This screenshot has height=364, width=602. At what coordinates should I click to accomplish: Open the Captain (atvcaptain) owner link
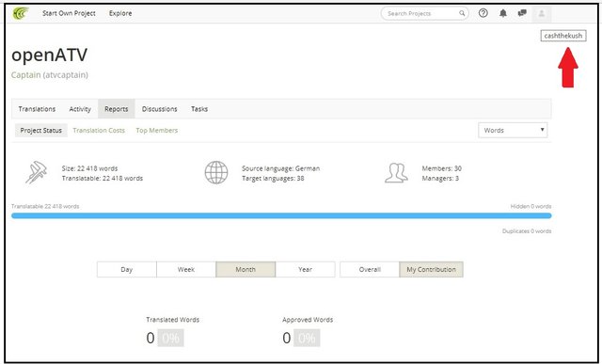[x=50, y=75]
